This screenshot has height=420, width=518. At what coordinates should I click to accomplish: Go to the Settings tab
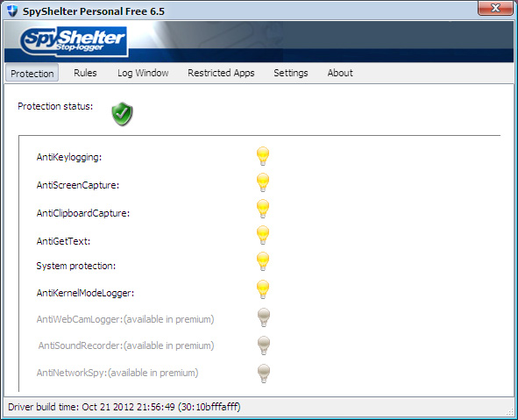(291, 73)
